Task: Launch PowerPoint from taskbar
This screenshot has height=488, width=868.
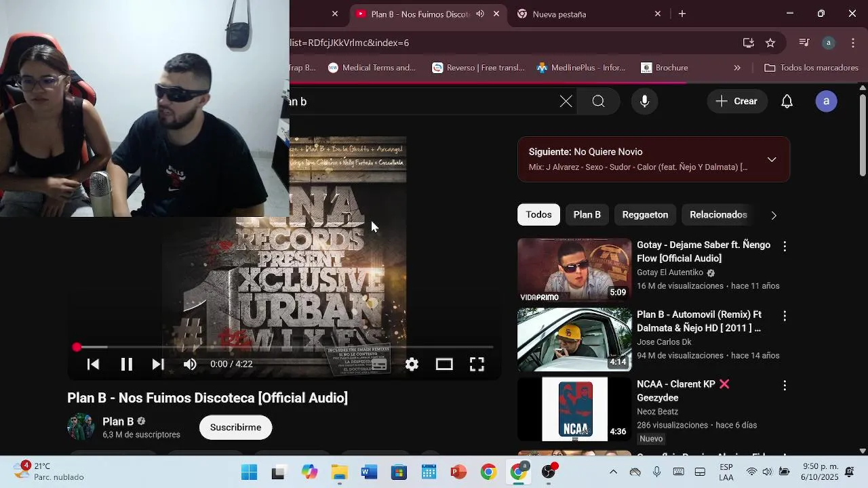Action: (458, 472)
